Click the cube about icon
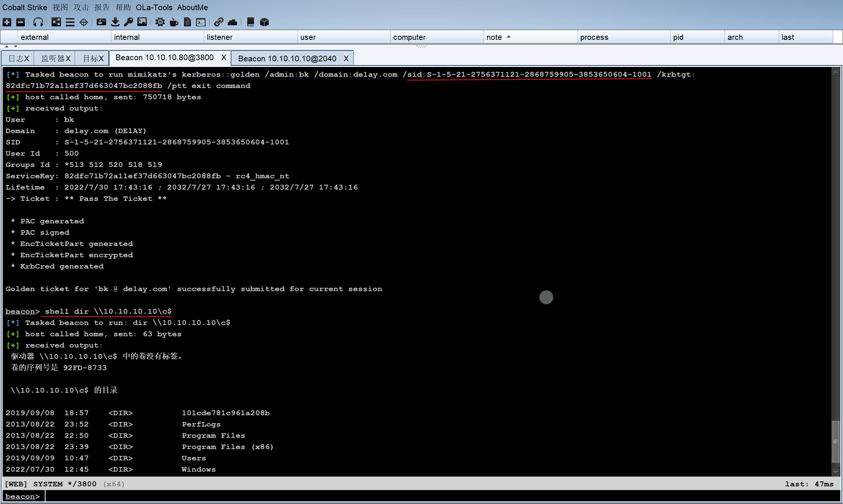This screenshot has height=504, width=843. pyautogui.click(x=264, y=22)
